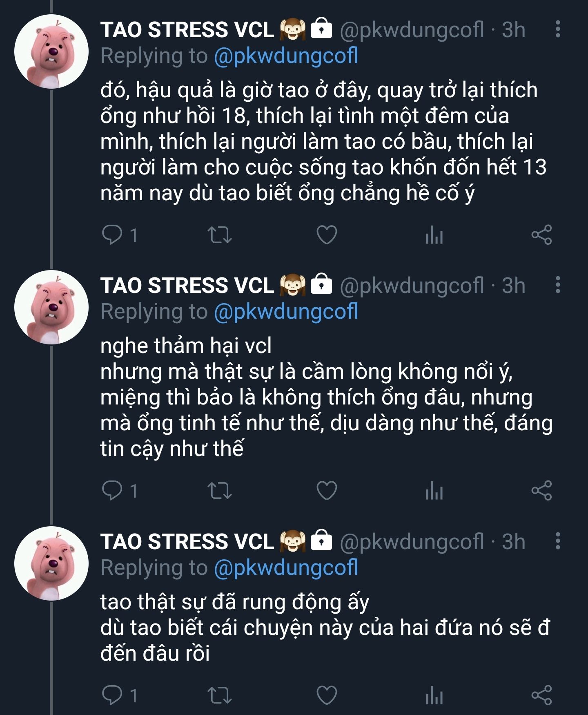Share the second tweet
Screen dimensions: 588x715
point(541,491)
